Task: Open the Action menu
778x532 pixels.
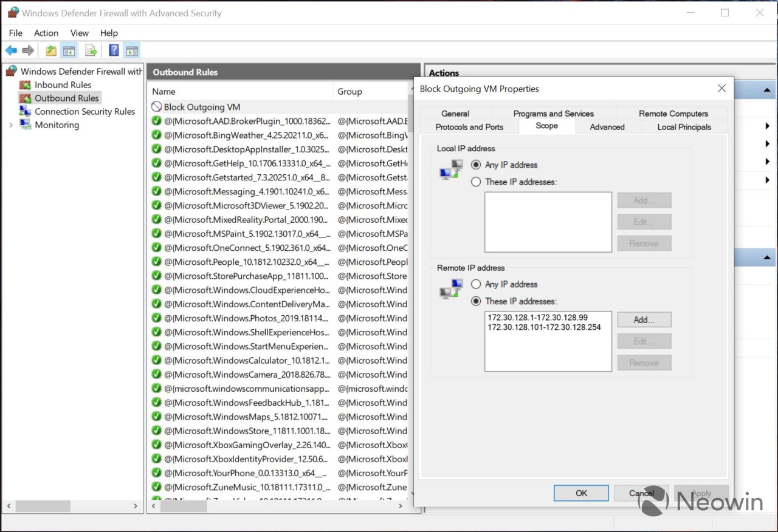Action: [x=46, y=33]
